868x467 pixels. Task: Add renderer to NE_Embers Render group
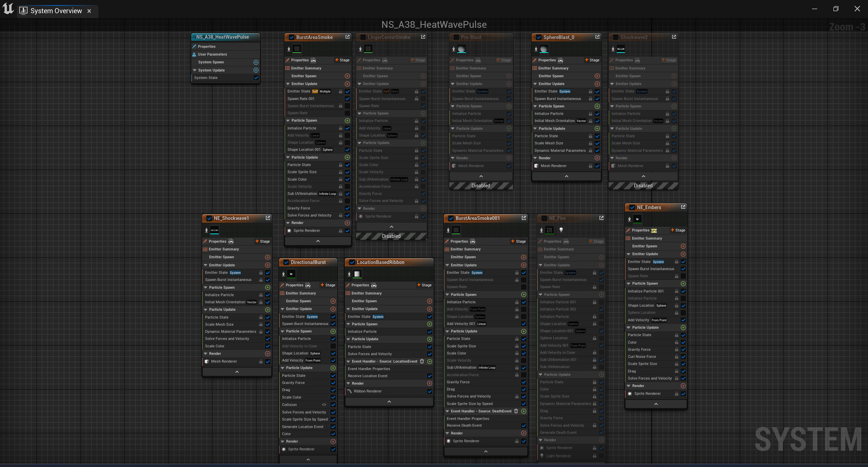tap(683, 386)
